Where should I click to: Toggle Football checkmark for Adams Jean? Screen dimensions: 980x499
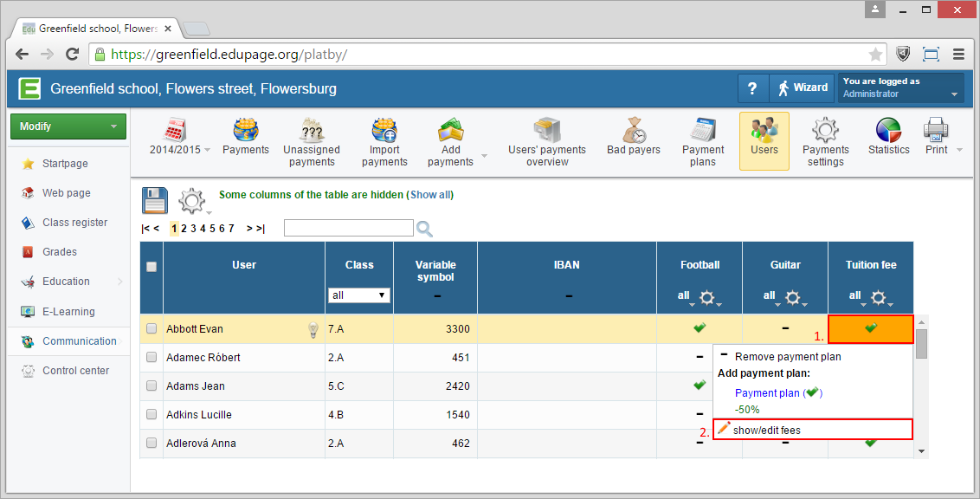click(x=700, y=386)
